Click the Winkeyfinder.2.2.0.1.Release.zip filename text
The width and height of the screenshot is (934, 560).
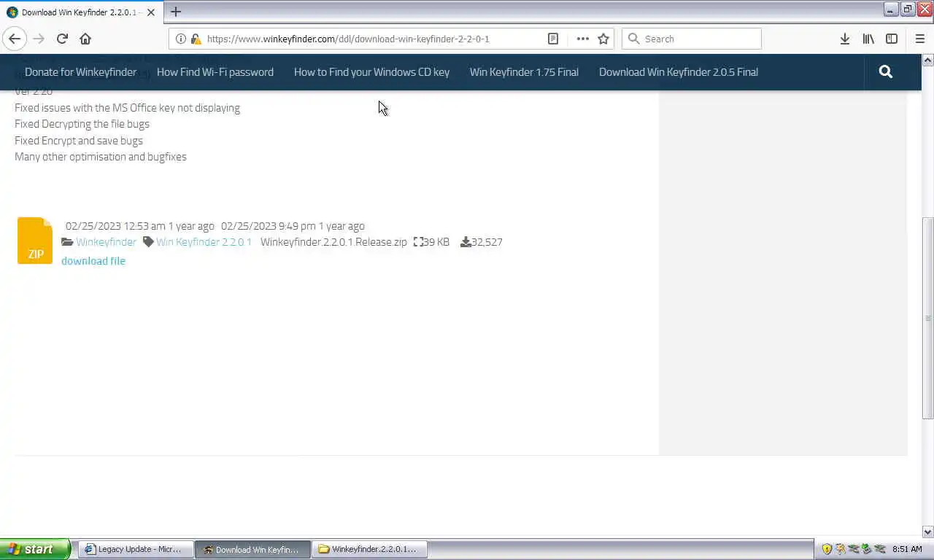(x=333, y=242)
